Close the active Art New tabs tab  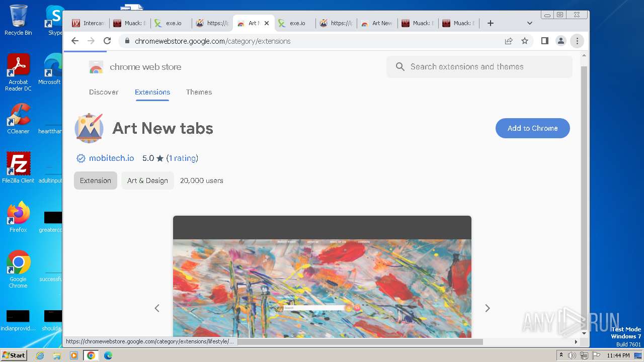[x=267, y=23]
